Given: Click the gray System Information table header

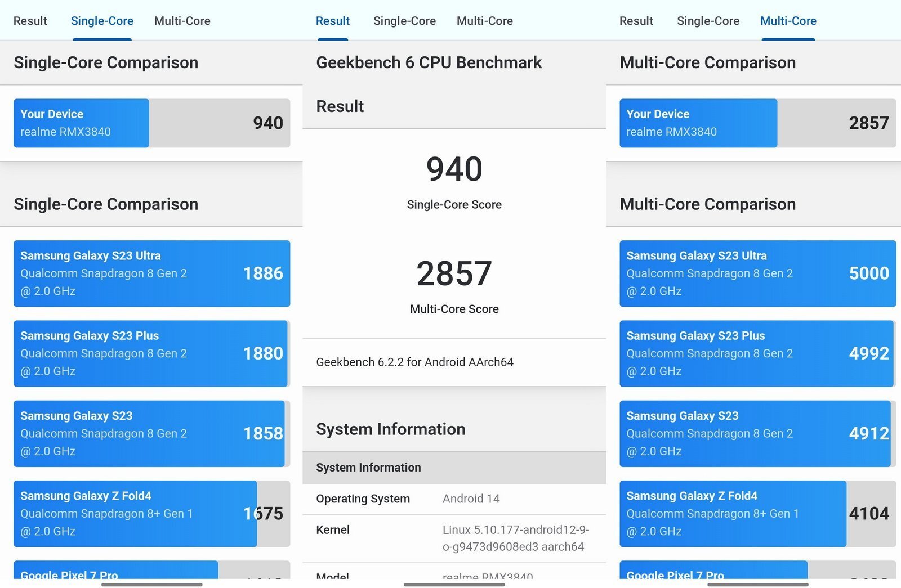Looking at the screenshot, I should coord(454,468).
